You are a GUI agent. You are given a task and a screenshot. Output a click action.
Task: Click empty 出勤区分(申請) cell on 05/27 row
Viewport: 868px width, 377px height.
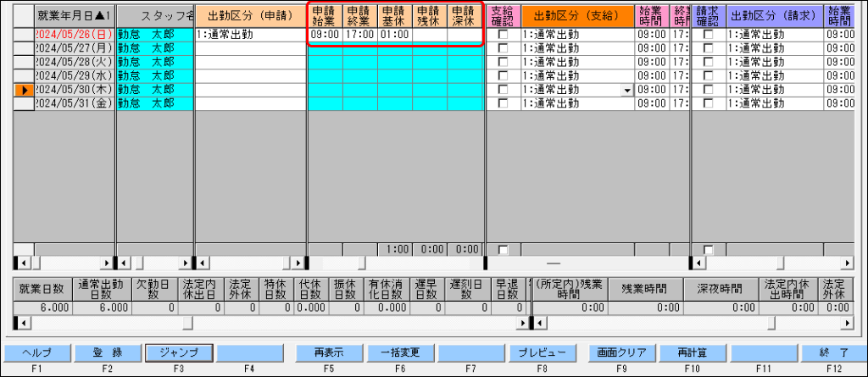[251, 48]
